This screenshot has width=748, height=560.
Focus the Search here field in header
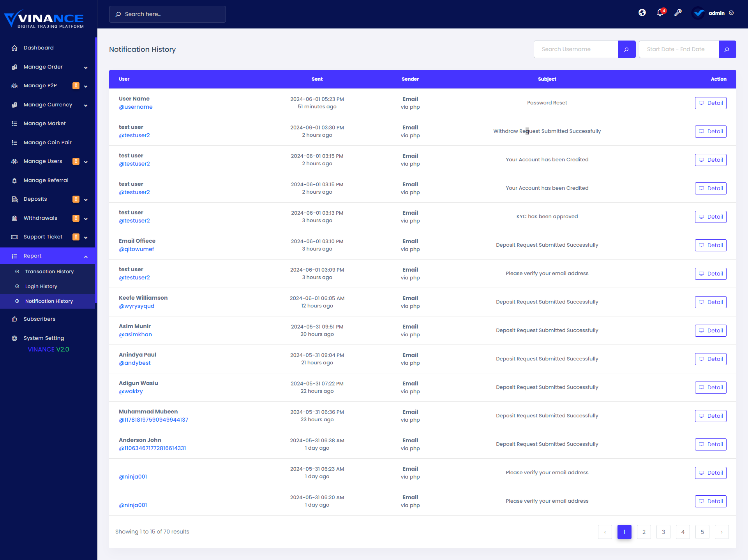(x=168, y=14)
